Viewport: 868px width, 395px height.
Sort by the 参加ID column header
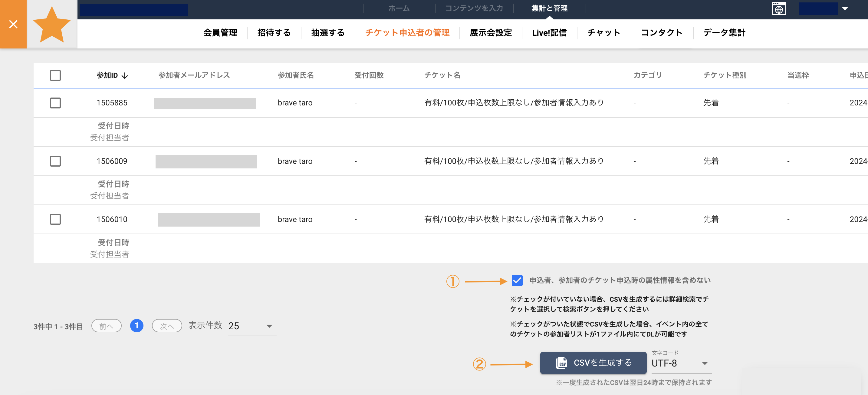click(x=107, y=75)
